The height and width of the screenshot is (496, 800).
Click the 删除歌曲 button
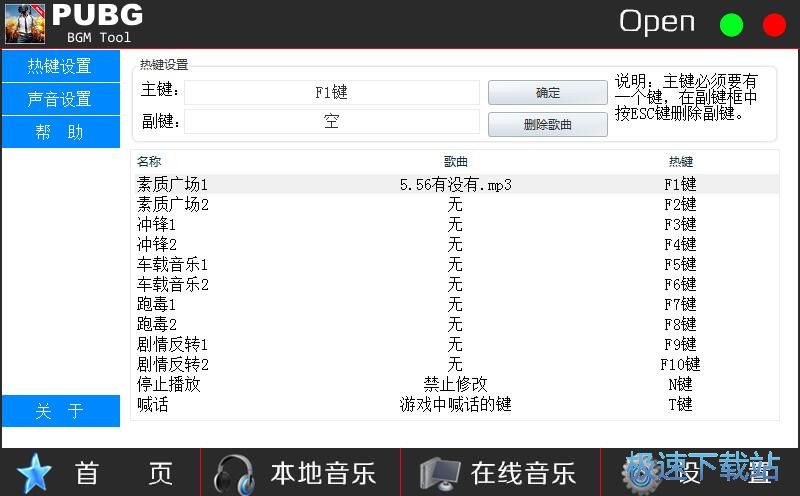pyautogui.click(x=547, y=124)
